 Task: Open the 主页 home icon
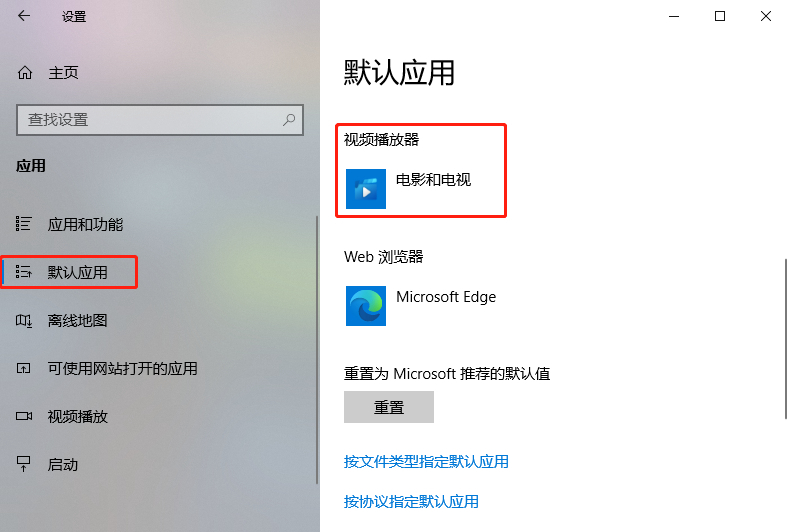tap(25, 73)
